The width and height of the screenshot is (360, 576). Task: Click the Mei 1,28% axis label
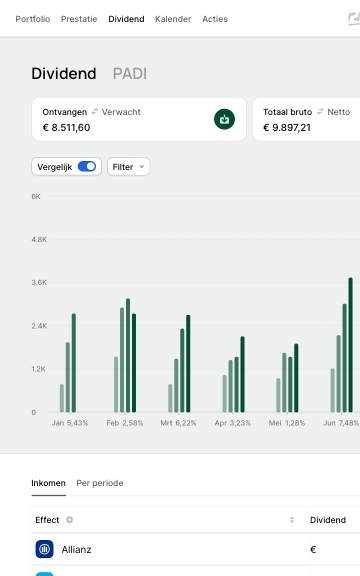(287, 423)
